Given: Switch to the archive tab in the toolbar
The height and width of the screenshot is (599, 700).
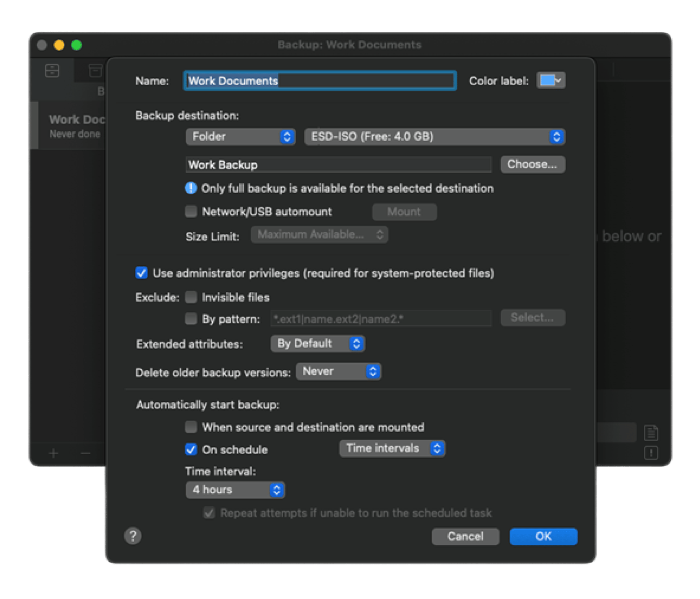Looking at the screenshot, I should click(94, 70).
